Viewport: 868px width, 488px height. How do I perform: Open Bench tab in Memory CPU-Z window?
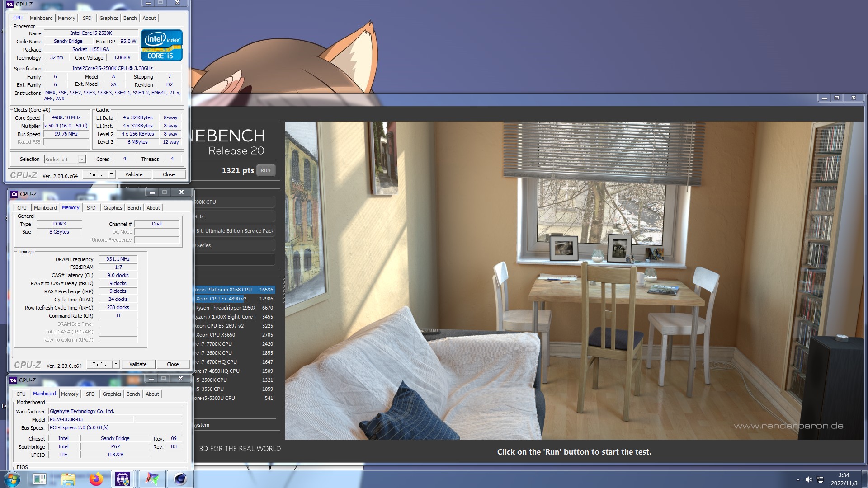[134, 208]
